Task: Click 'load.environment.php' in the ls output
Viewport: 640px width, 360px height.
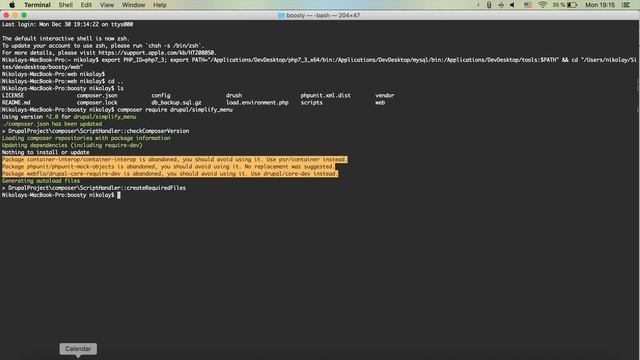Action: 258,103
